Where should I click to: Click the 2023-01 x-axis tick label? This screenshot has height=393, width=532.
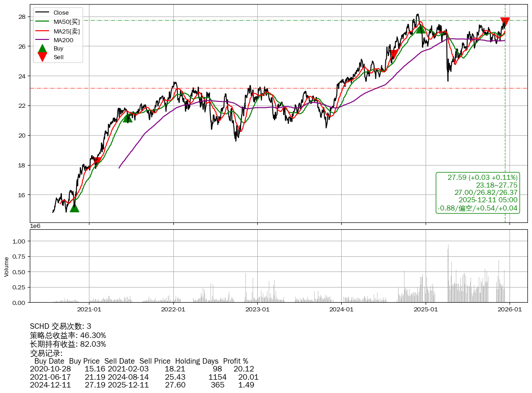[257, 309]
